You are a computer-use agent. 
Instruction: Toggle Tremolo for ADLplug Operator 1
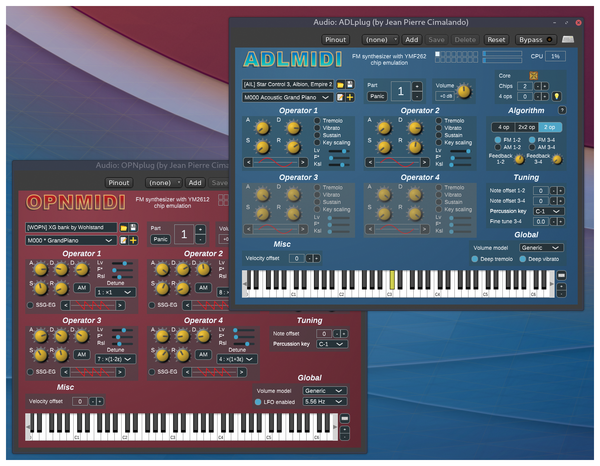tap(317, 121)
